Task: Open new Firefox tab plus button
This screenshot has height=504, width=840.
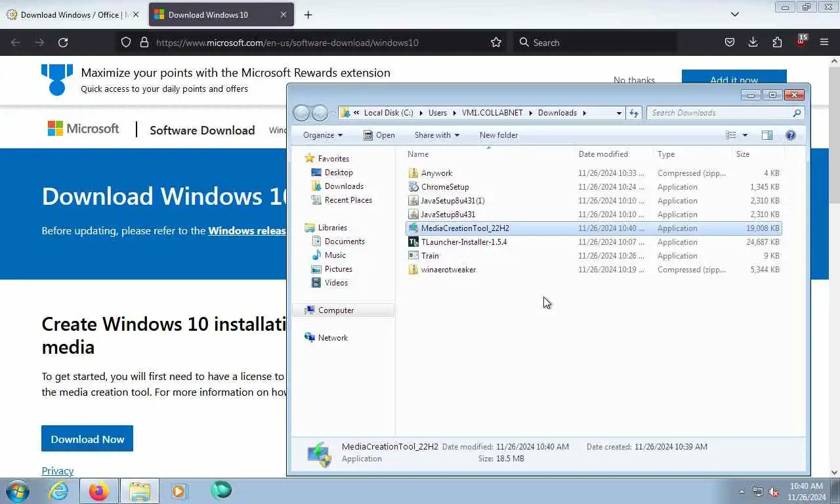Action: (x=308, y=14)
